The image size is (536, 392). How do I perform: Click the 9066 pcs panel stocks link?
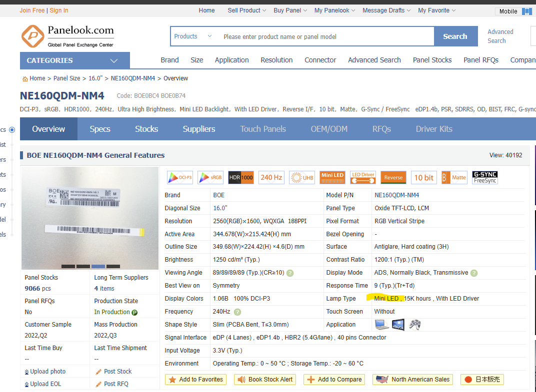(37, 289)
